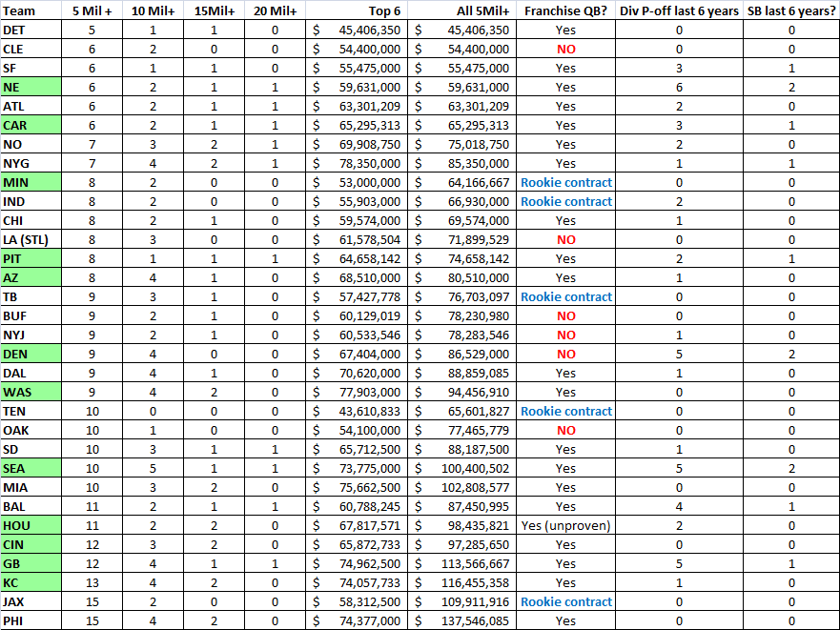Select the 'Yes' Franchise QB cell for PHI
This screenshot has height=630, width=840.
pos(565,620)
